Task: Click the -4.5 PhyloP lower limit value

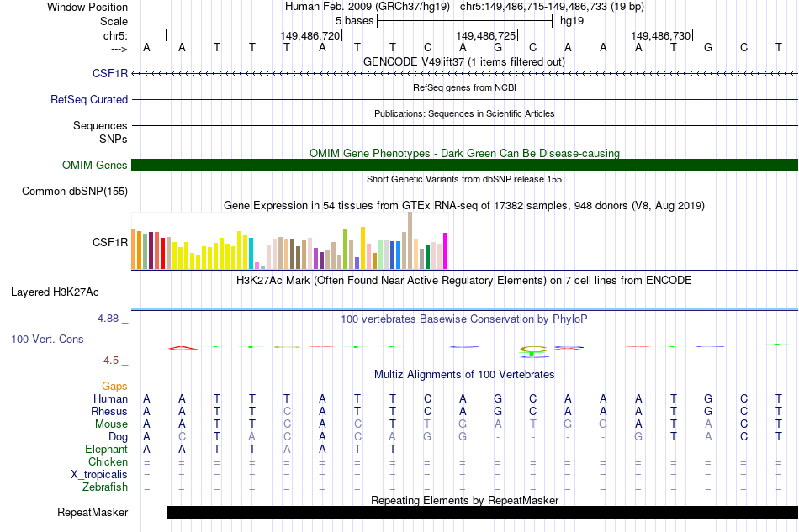Action: tap(109, 361)
